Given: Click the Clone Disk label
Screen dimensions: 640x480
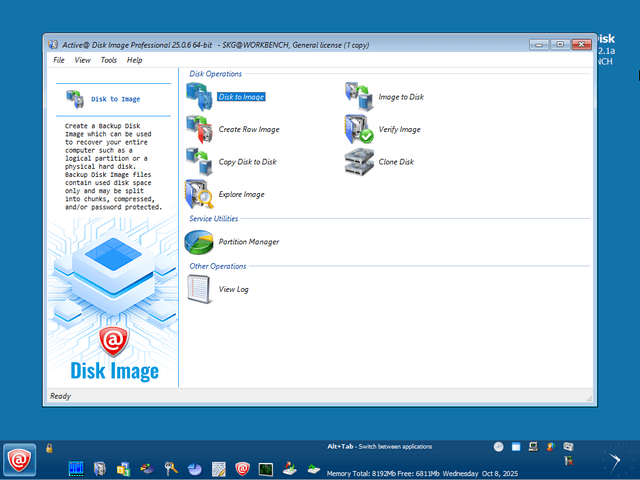Looking at the screenshot, I should coord(396,161).
